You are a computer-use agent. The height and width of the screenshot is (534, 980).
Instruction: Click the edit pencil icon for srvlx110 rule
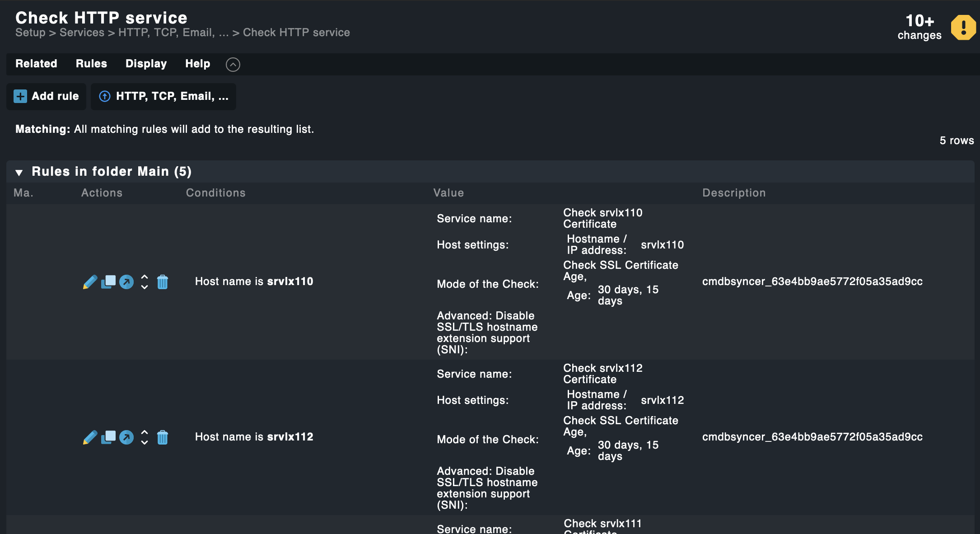[90, 282]
